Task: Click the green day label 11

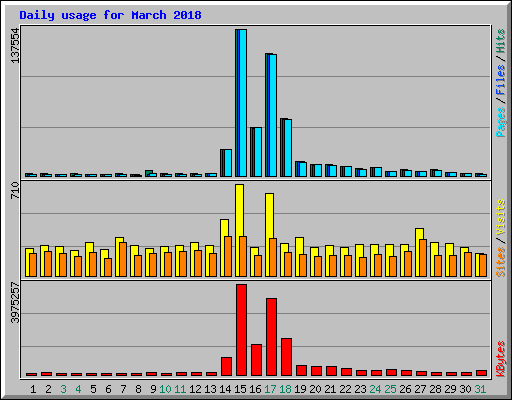Action: [180, 389]
